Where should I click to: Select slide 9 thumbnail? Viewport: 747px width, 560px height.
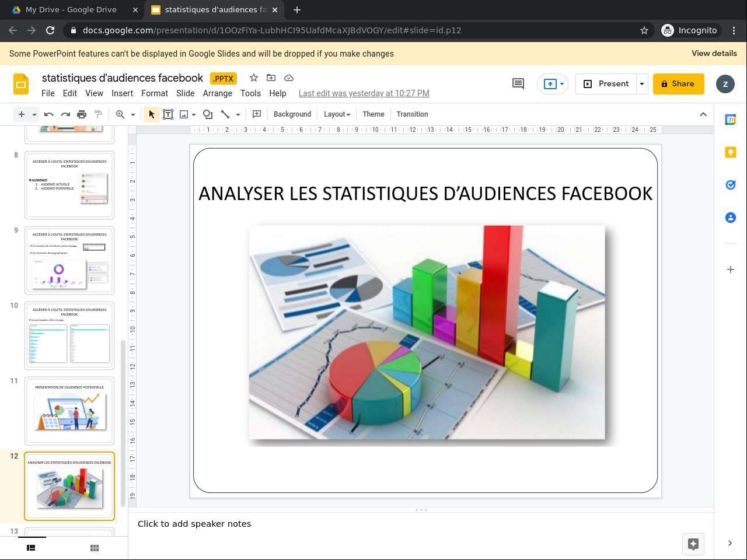click(69, 260)
